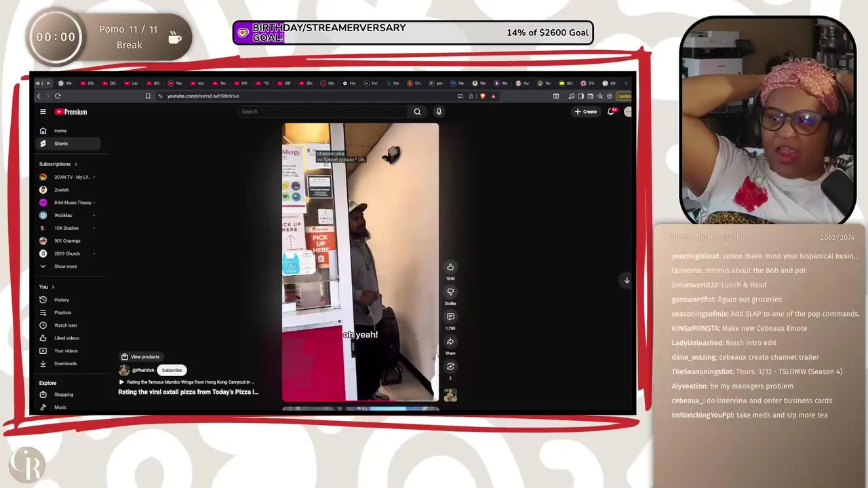Expand the Subscriptions section
Viewport: 868px width, 488px height.
point(58,164)
